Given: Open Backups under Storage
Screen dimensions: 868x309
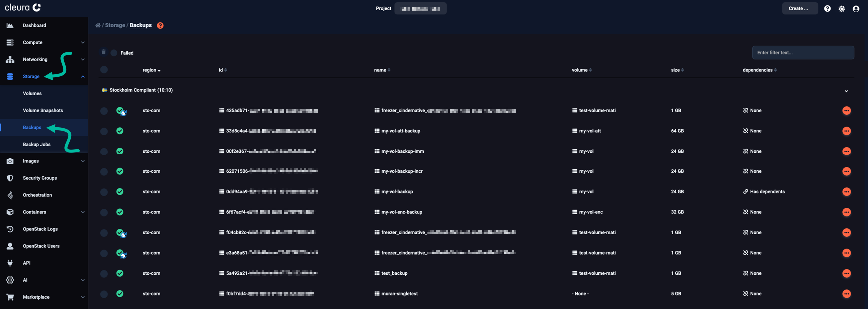Looking at the screenshot, I should coord(32,128).
